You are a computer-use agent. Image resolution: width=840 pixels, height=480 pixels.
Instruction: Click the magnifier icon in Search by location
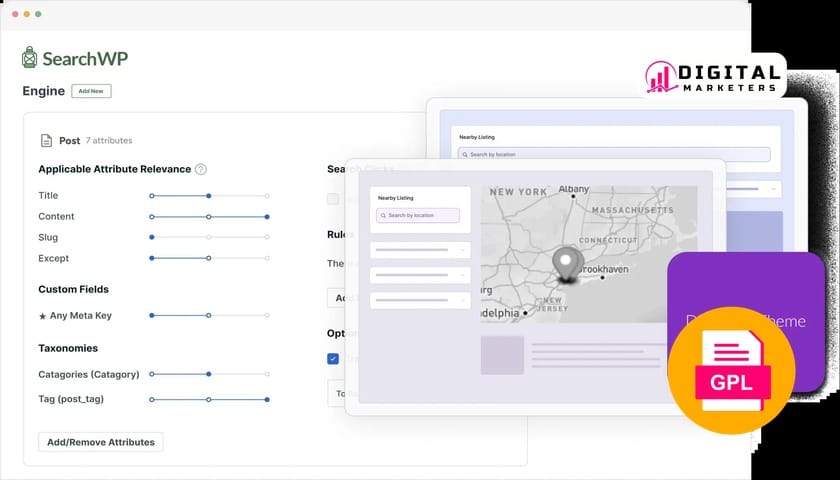coord(382,215)
